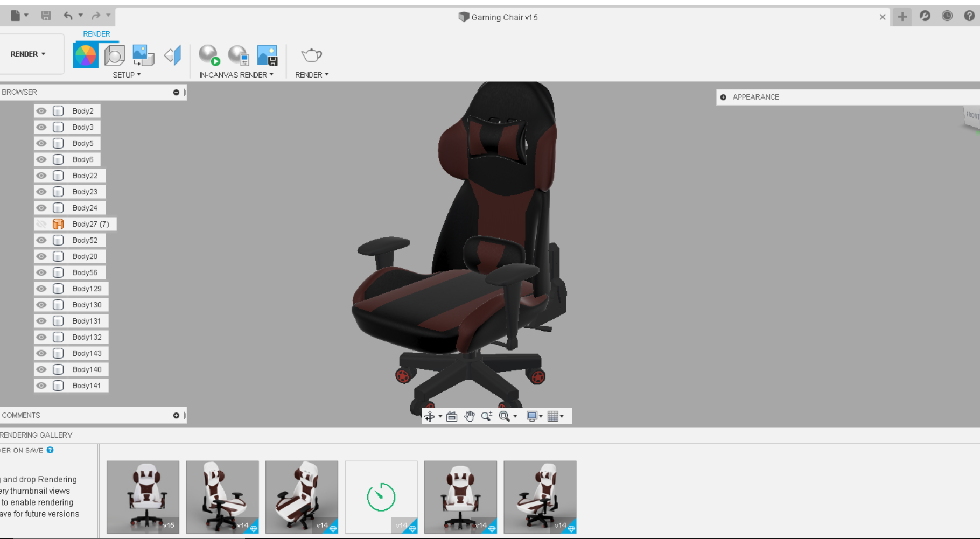This screenshot has width=980, height=539.
Task: Select the Zoom tool
Action: point(487,416)
